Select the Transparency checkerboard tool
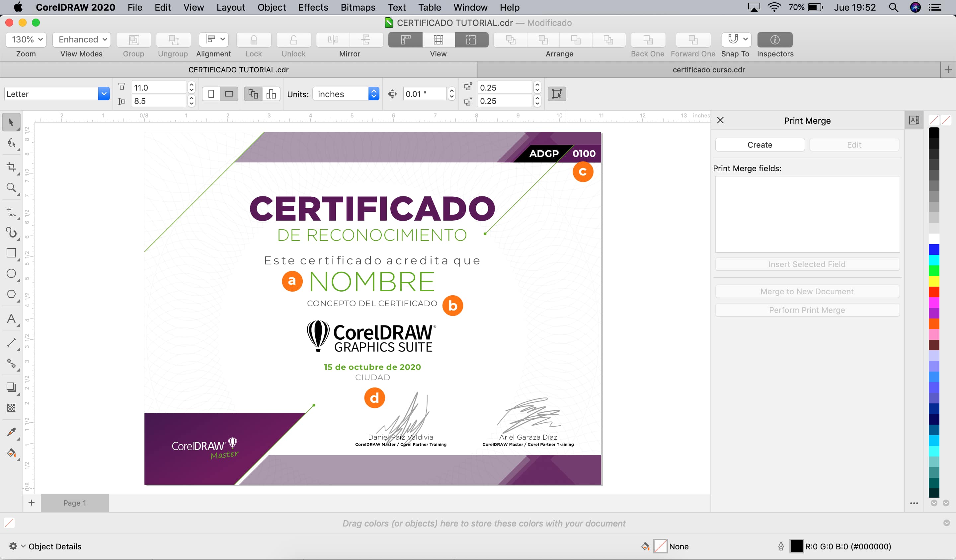956x560 pixels. click(11, 408)
